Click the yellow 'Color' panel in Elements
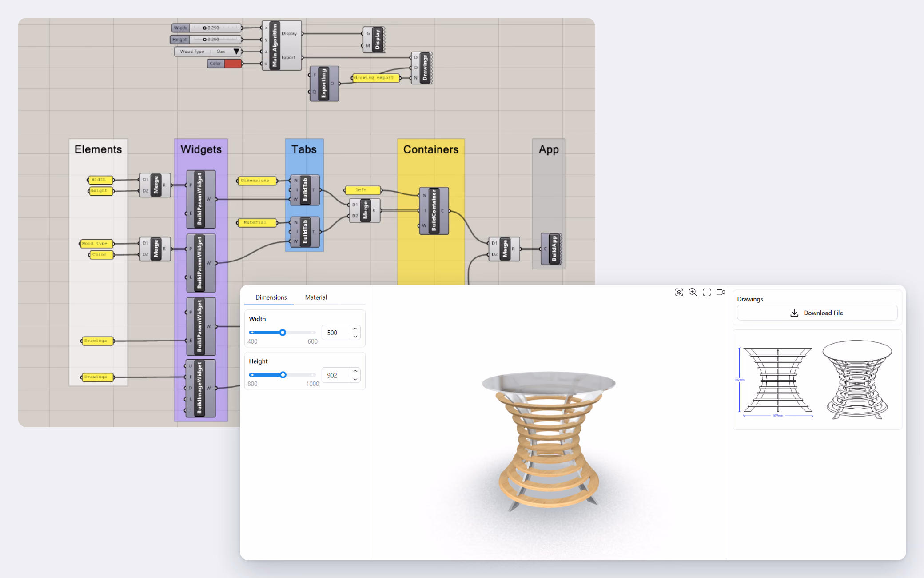 (101, 255)
